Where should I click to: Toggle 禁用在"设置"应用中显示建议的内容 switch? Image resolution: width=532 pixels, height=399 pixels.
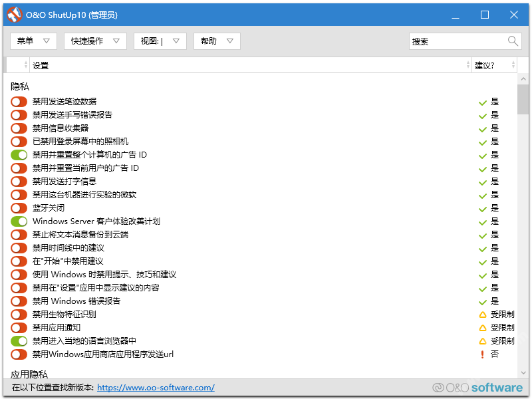coord(19,288)
